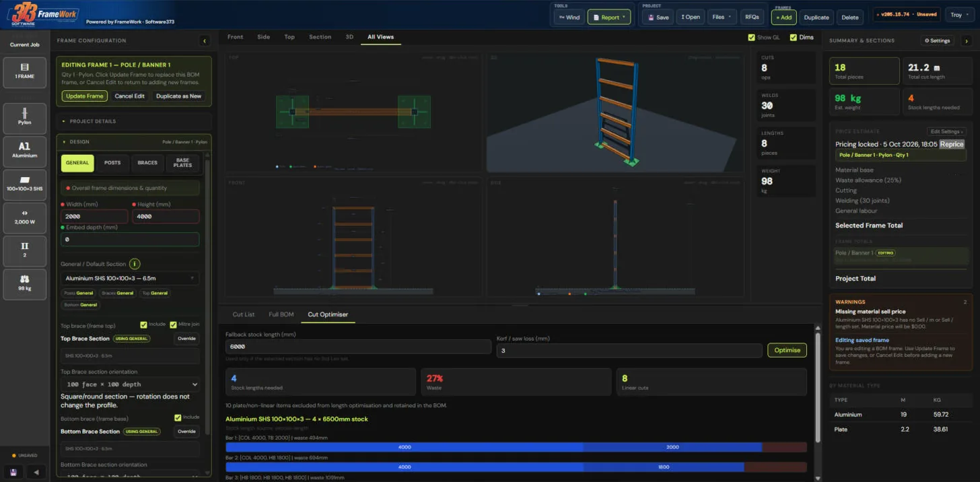The width and height of the screenshot is (980, 482).
Task: Click the Bar 2 1800 cut segment
Action: coord(664,467)
